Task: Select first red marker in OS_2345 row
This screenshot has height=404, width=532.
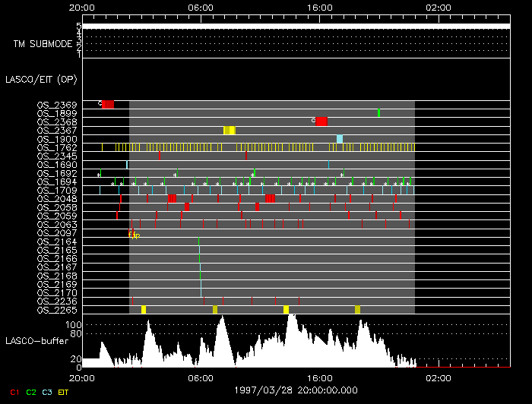Action: [x=160, y=156]
